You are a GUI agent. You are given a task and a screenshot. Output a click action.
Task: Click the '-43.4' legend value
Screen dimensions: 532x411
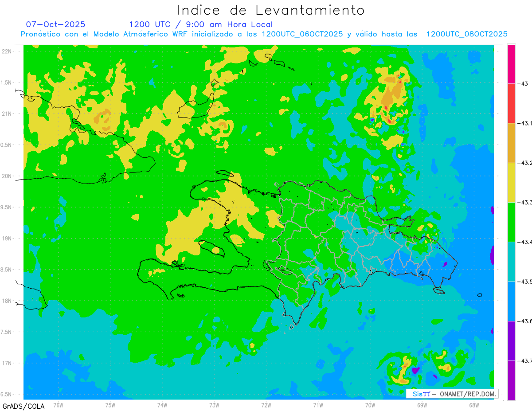(x=524, y=242)
